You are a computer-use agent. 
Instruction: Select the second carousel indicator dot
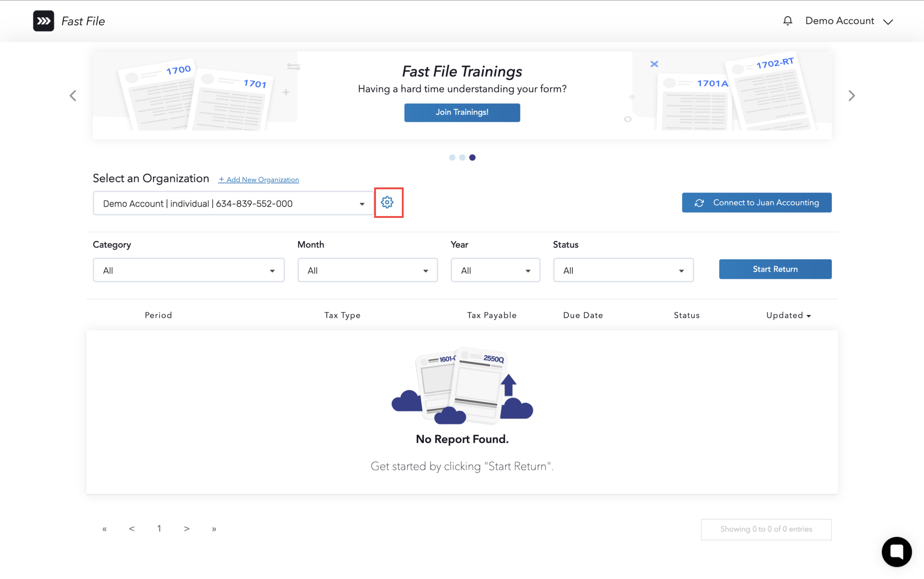point(462,157)
